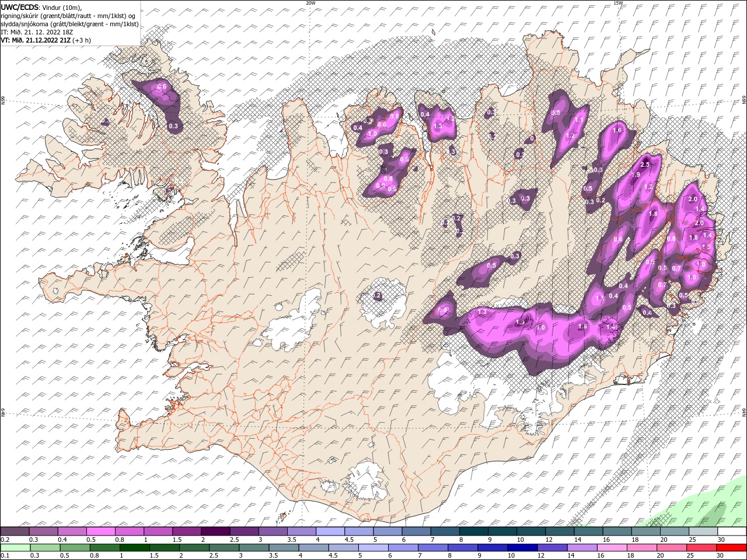Pick the 2 swatch in the purple snow scale
Viewport: 747px width, 560px height.
(215, 531)
